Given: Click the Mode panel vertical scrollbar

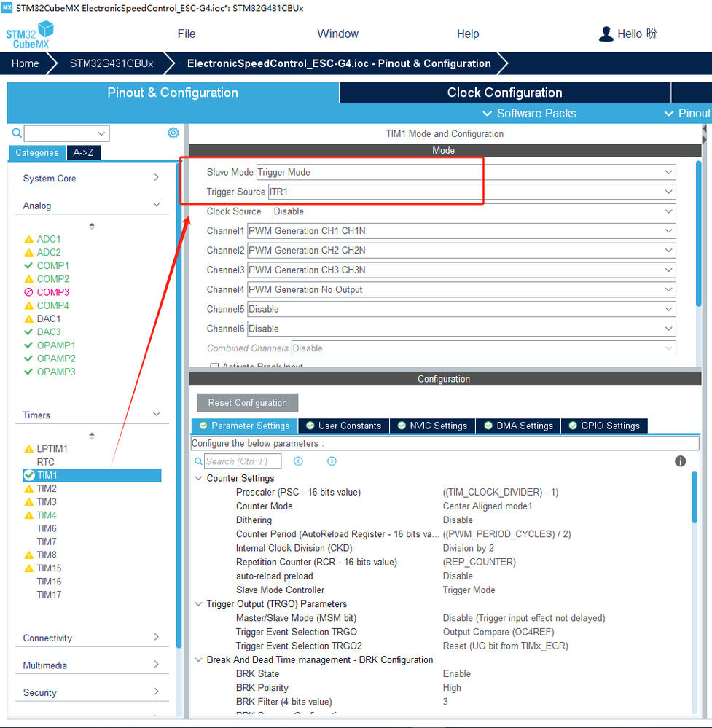Looking at the screenshot, I should (x=698, y=233).
